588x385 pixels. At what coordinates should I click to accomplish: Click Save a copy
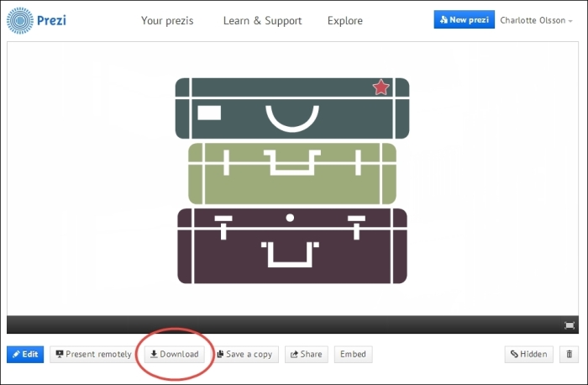tap(244, 354)
